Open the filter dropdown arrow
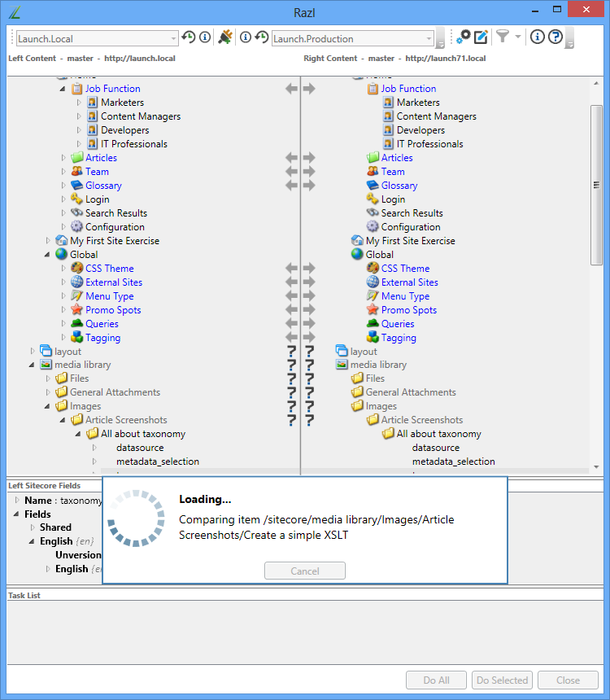 [x=517, y=37]
